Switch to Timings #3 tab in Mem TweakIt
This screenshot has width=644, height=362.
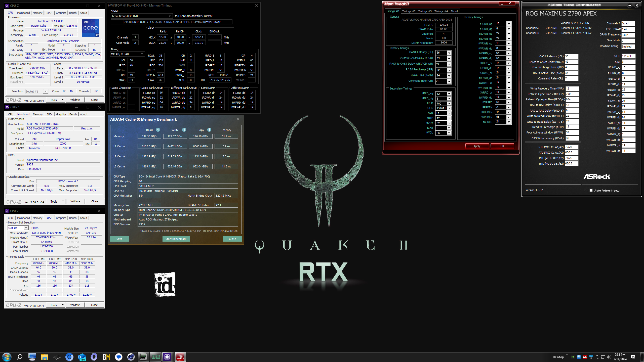[425, 11]
